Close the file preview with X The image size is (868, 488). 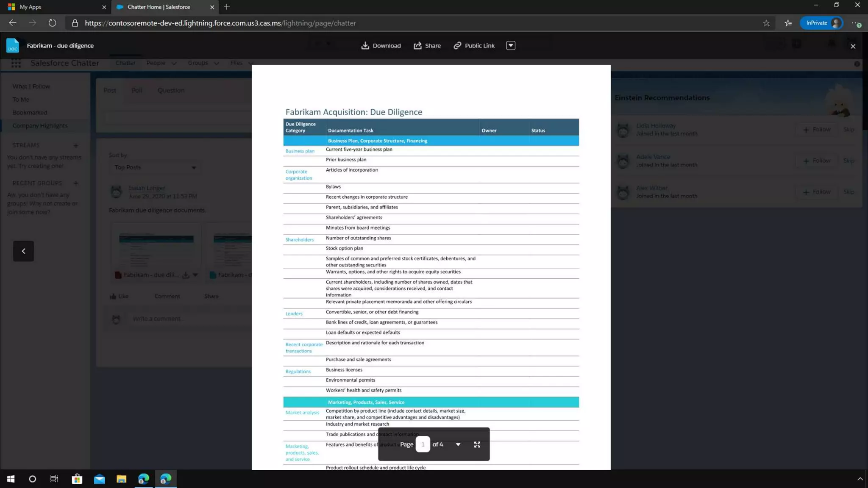click(x=853, y=46)
